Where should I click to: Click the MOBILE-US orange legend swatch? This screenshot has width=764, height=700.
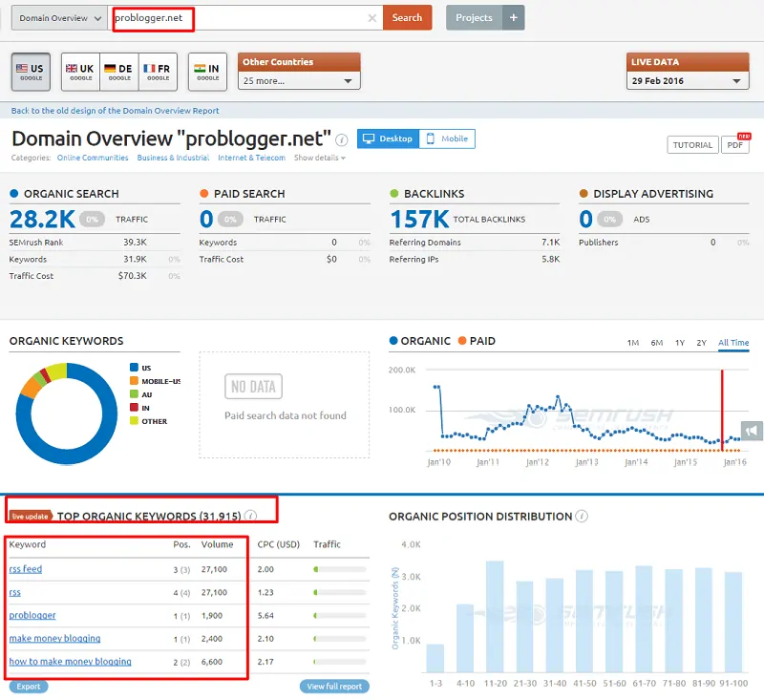coord(134,381)
